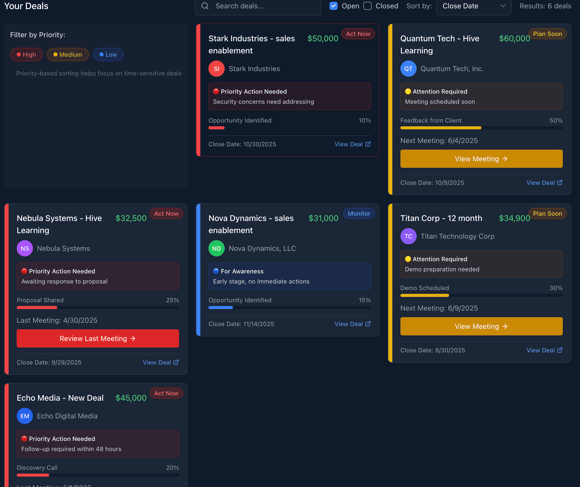Click the Titan Technology TC avatar
This screenshot has width=580, height=487.
[x=408, y=236]
